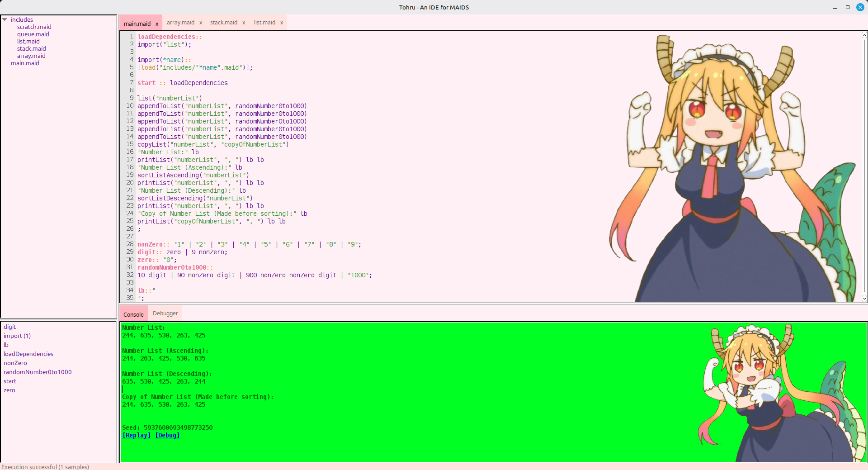This screenshot has width=868, height=470.
Task: Close the list.maid tab
Action: click(282, 23)
